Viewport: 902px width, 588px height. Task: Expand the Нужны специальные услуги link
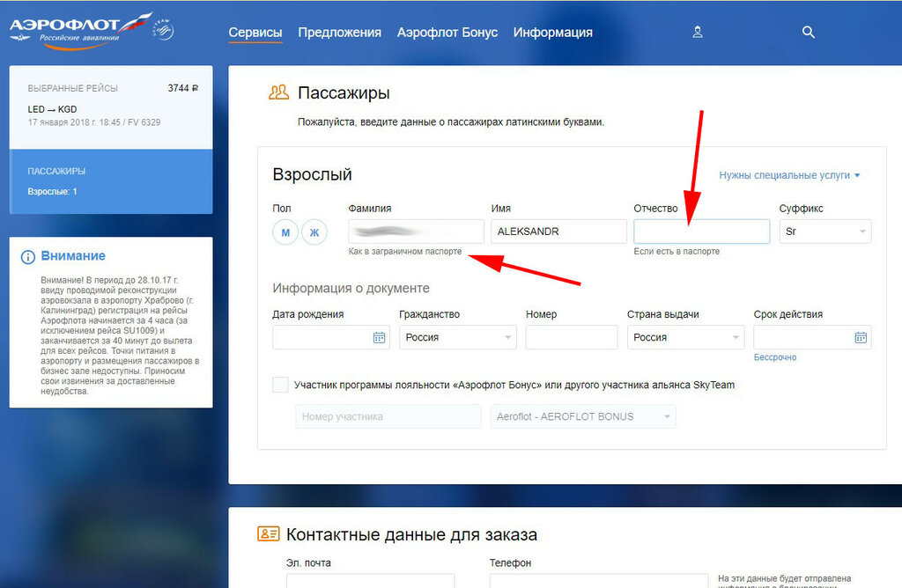coord(789,175)
